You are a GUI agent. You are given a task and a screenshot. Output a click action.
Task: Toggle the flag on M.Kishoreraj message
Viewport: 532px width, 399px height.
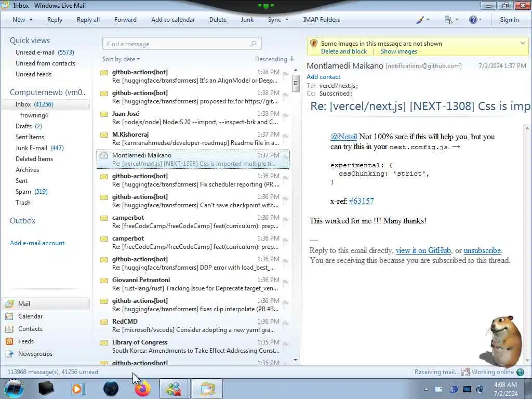pyautogui.click(x=285, y=136)
